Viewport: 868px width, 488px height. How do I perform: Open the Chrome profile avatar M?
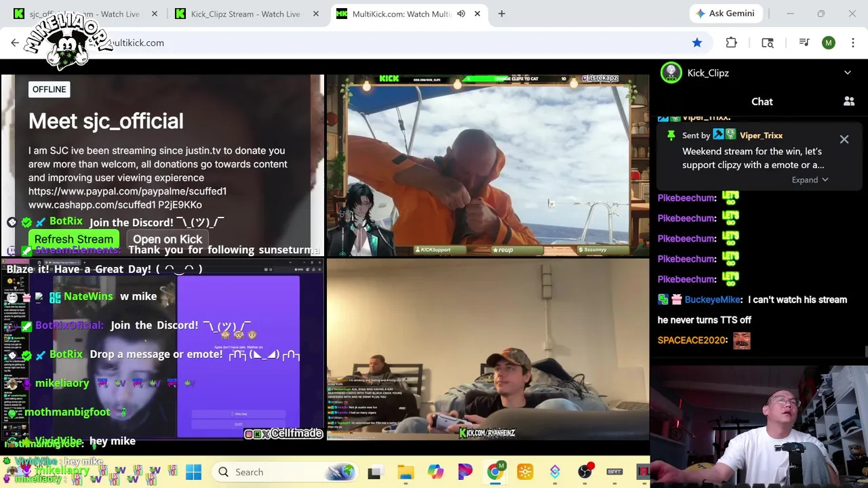[829, 43]
